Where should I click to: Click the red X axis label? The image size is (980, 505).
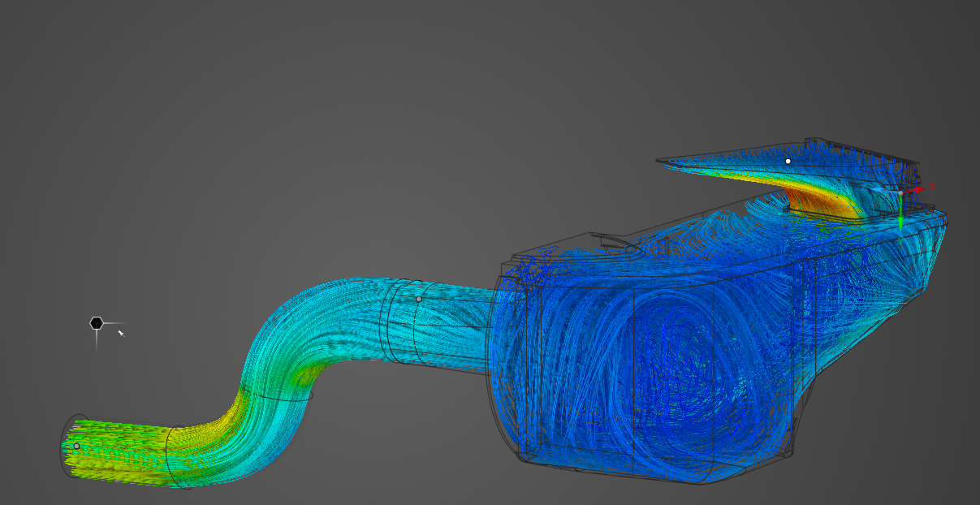tap(932, 187)
